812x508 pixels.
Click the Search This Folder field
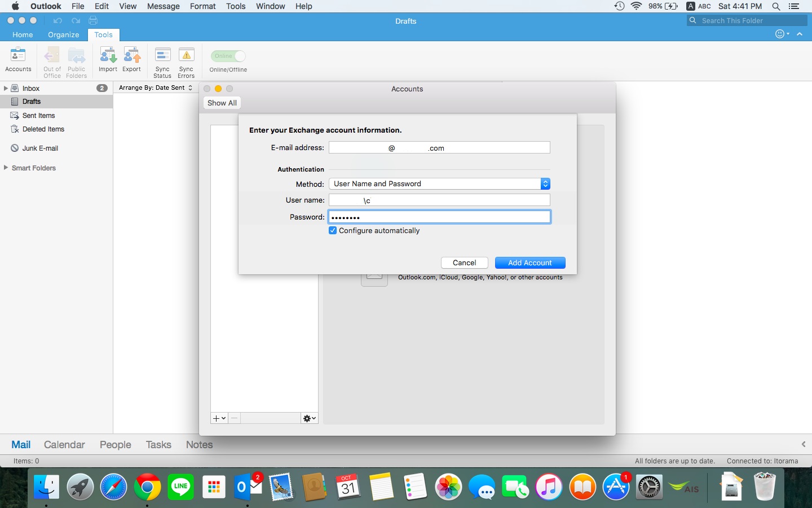pyautogui.click(x=747, y=20)
